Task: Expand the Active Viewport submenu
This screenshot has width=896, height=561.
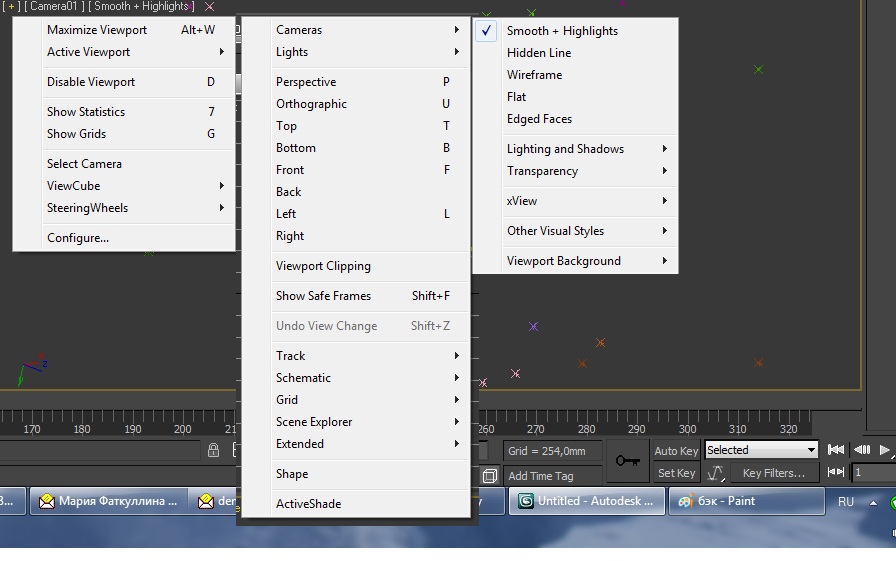Action: click(x=124, y=52)
